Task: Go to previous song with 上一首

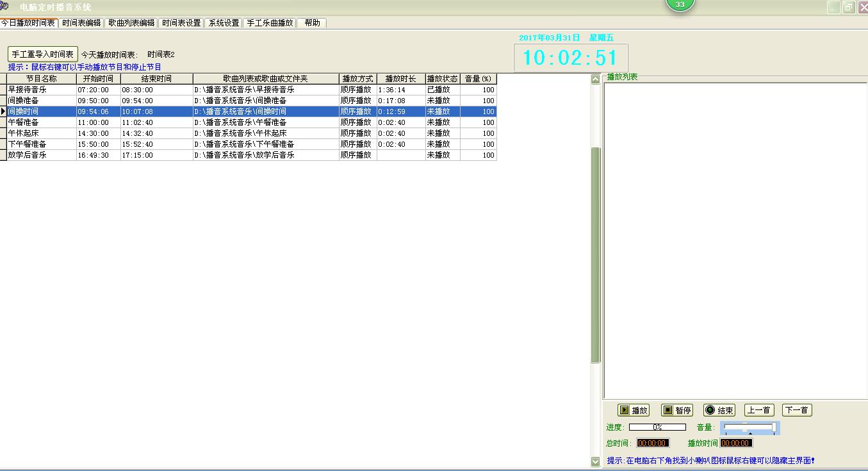Action: pyautogui.click(x=759, y=410)
